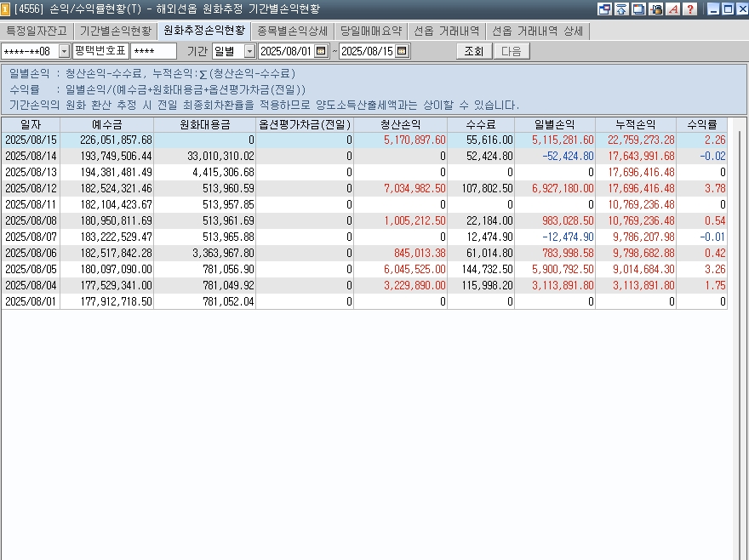Click cumulative profit value 22,759,273.28
The image size is (749, 560).
point(641,140)
